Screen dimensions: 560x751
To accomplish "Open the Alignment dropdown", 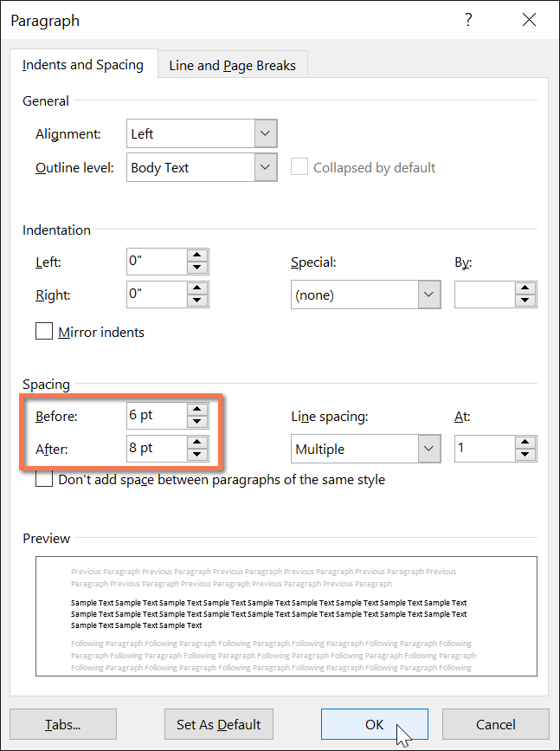I will (266, 134).
